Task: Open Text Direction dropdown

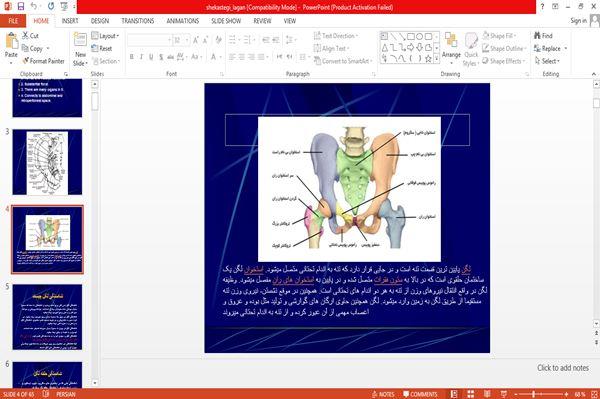Action: (336, 36)
